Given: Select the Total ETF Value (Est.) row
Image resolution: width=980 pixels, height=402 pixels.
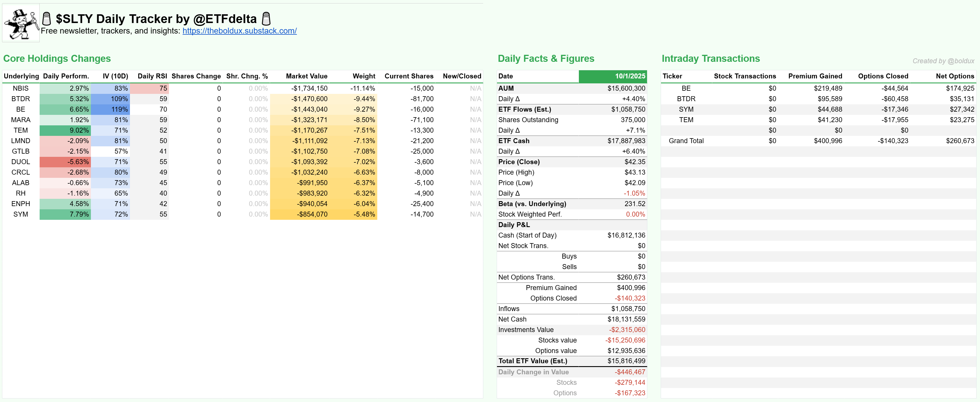Looking at the screenshot, I should pos(533,361).
